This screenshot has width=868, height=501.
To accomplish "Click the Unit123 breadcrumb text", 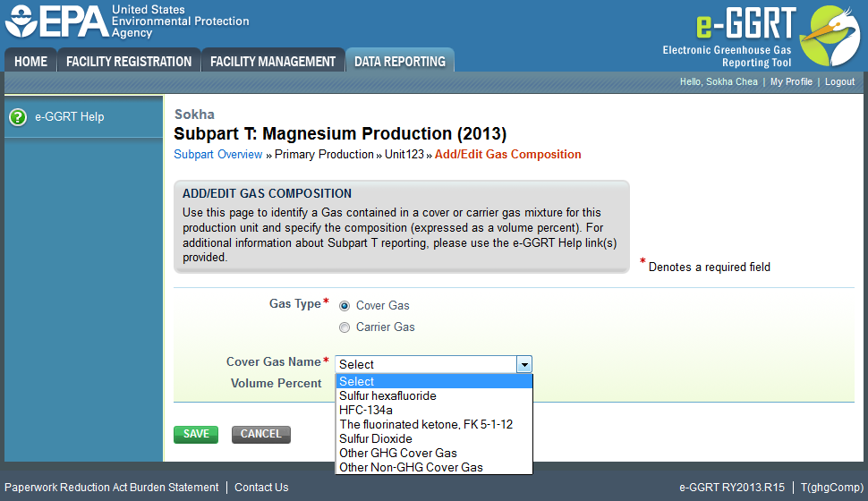I will [x=404, y=155].
